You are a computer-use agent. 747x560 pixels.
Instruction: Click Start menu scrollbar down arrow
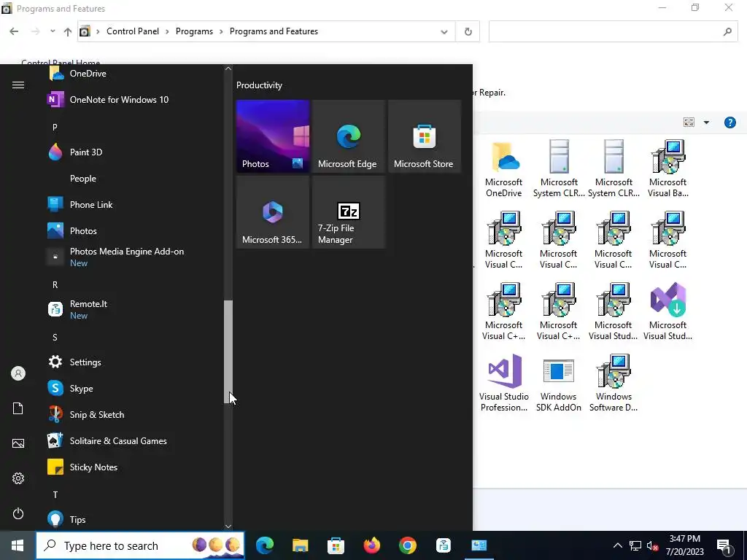click(x=228, y=526)
